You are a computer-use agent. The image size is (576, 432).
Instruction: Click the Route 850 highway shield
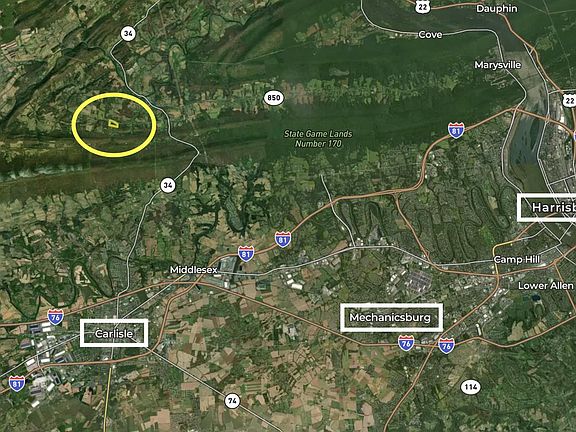coord(274,98)
